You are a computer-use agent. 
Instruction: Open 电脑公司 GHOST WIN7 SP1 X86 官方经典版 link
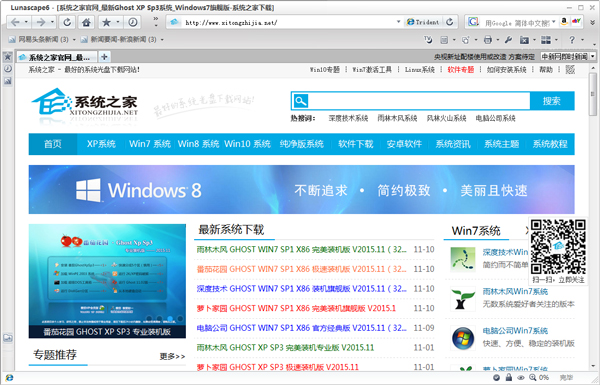tap(302, 328)
